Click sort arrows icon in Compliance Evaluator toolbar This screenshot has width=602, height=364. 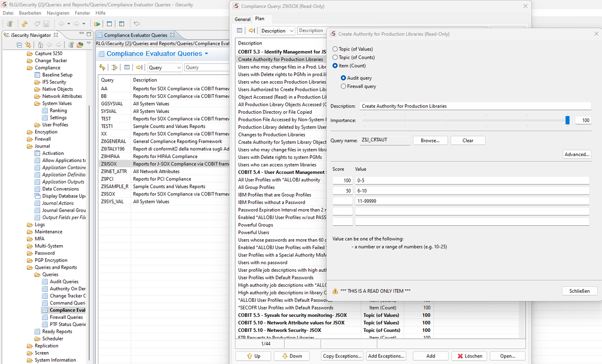click(x=103, y=67)
